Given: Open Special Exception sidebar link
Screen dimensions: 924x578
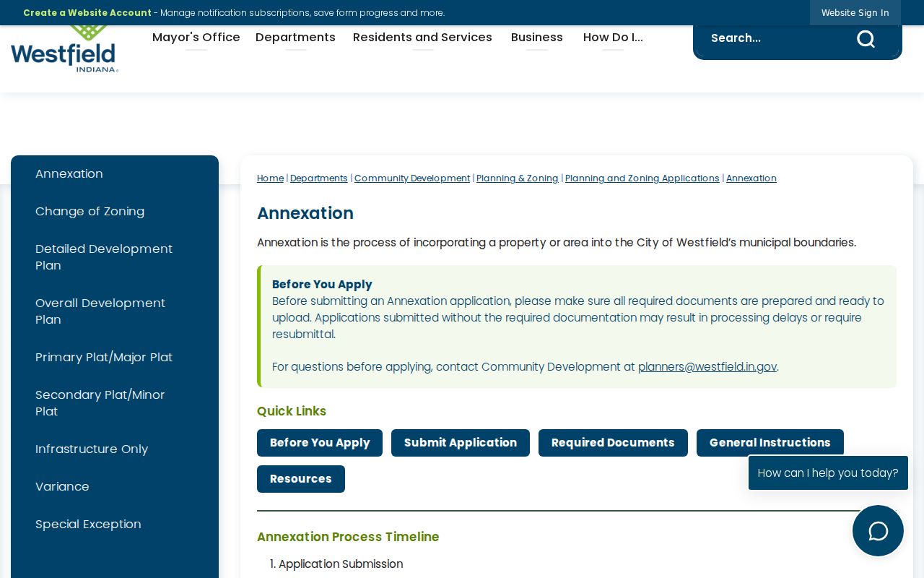Looking at the screenshot, I should [x=88, y=525].
